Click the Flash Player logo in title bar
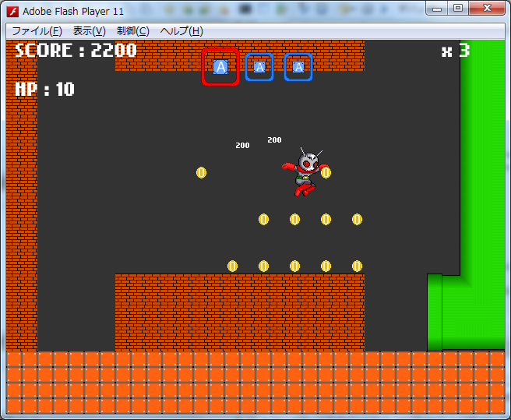This screenshot has width=511, height=420. (12, 12)
